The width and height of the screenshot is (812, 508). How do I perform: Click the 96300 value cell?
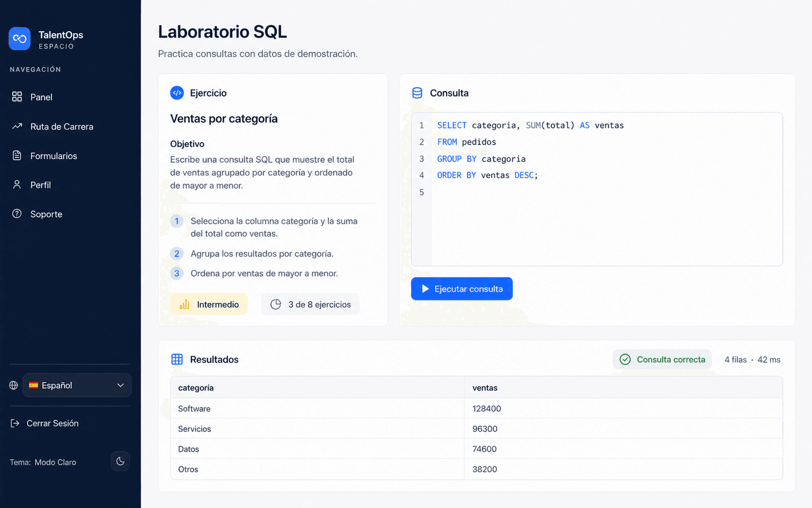click(x=623, y=429)
